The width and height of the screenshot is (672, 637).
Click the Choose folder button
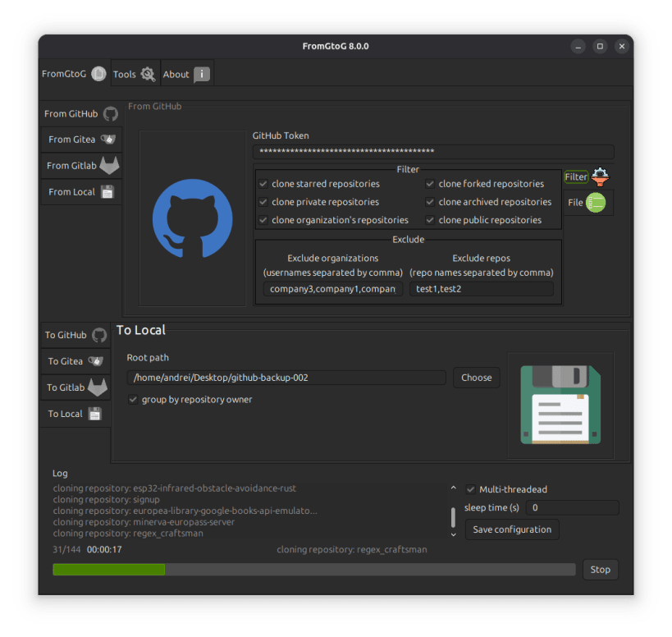coord(476,378)
